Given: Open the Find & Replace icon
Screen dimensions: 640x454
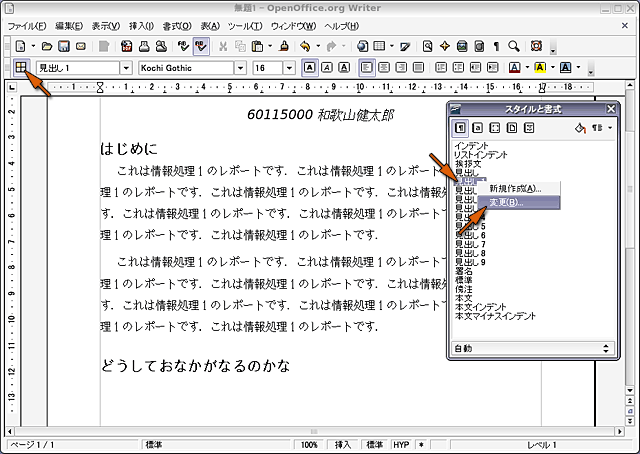Looking at the screenshot, I should click(x=427, y=46).
